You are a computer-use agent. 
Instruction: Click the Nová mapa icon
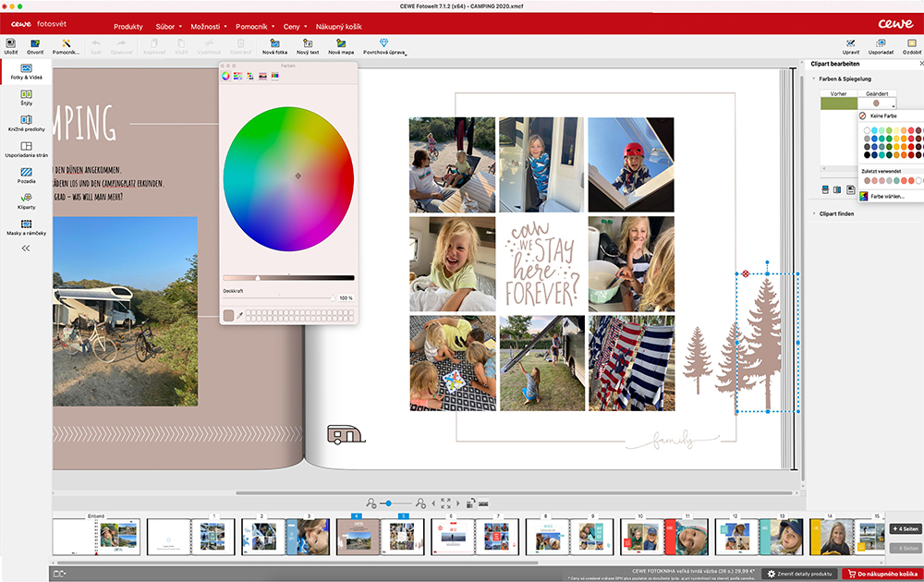[341, 43]
